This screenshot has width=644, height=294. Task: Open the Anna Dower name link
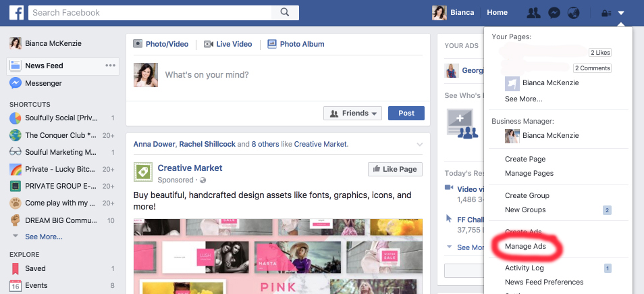coord(155,145)
